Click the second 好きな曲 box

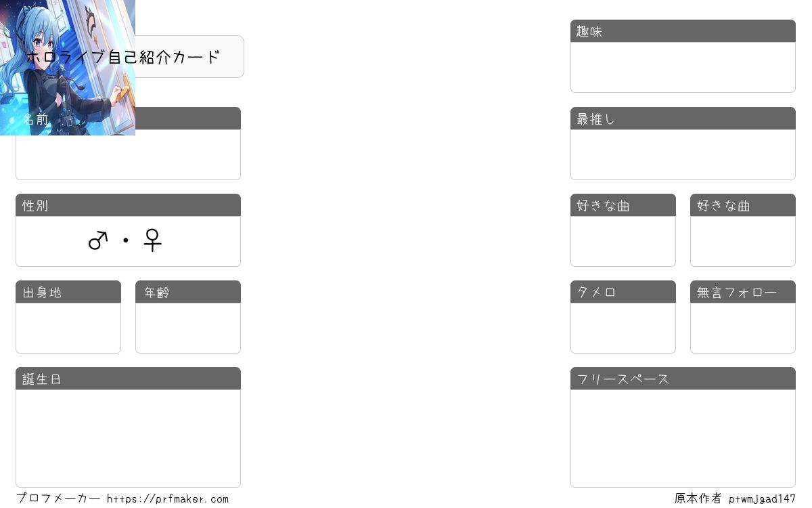coord(743,241)
